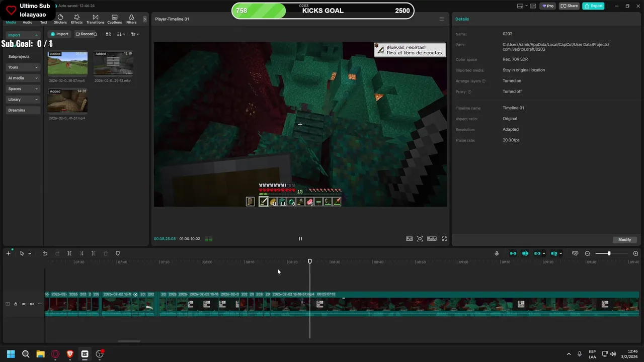
Task: Click the Import button in media bin
Action: click(x=59, y=34)
